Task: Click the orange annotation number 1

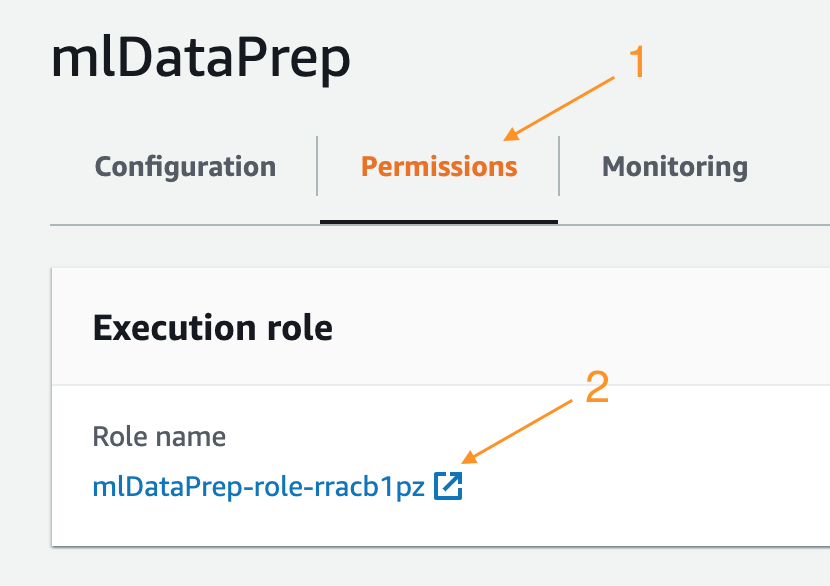Action: 637,62
